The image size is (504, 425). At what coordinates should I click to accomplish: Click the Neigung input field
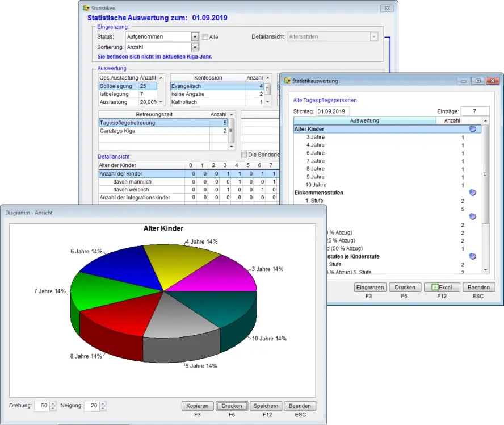pos(91,406)
